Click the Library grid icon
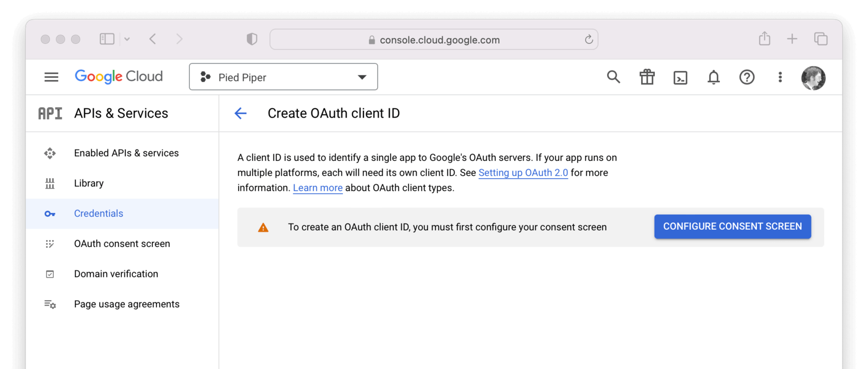 (50, 184)
